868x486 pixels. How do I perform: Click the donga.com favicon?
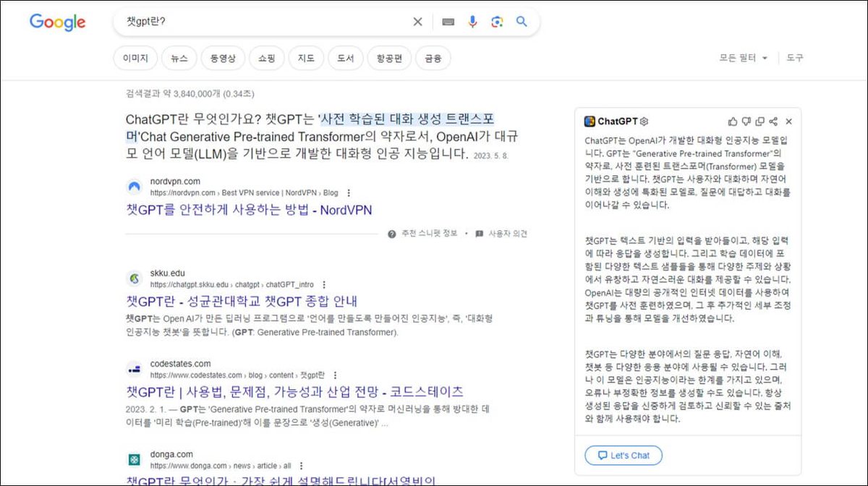click(135, 459)
